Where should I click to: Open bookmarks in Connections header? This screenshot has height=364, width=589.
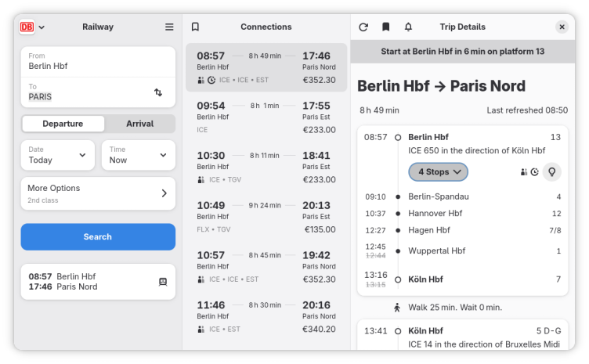(195, 27)
